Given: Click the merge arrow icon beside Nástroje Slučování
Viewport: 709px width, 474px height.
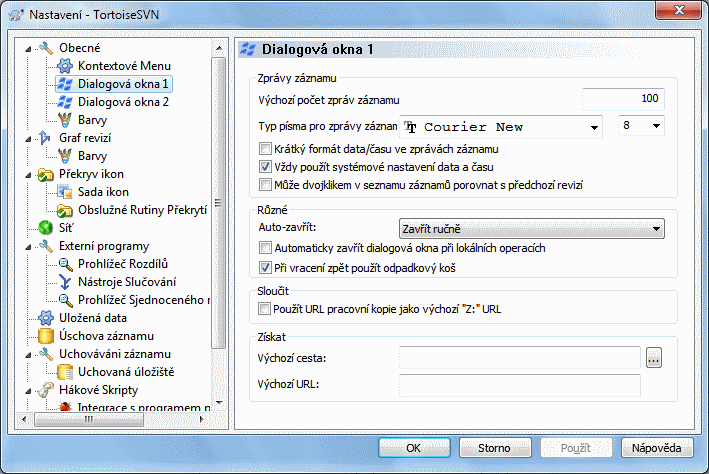Looking at the screenshot, I should coord(65,282).
